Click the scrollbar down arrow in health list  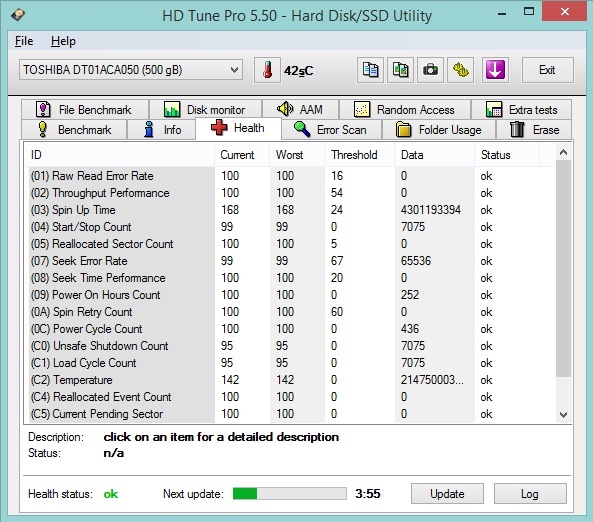564,415
